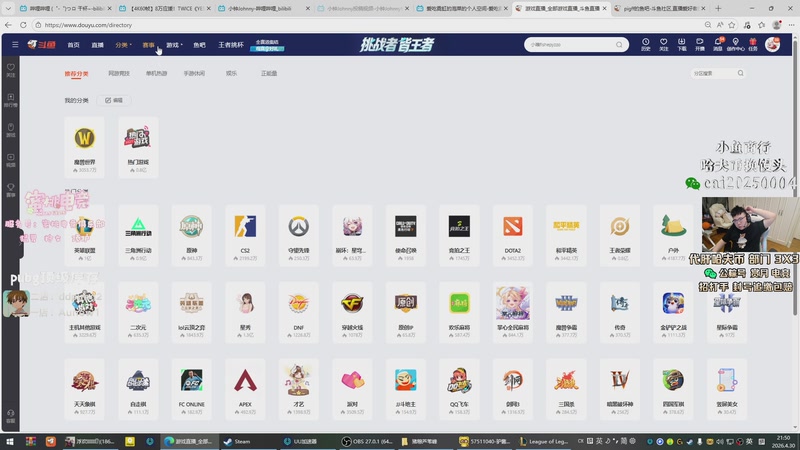Image resolution: width=800 pixels, height=450 pixels.
Task: Go to 直播 in the top navigation
Action: tap(97, 45)
